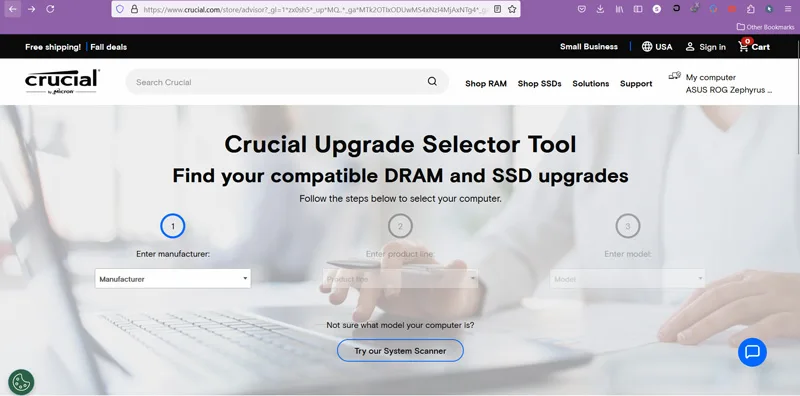Go to Crucial home via the logo
The image size is (800, 396).
[x=62, y=82]
